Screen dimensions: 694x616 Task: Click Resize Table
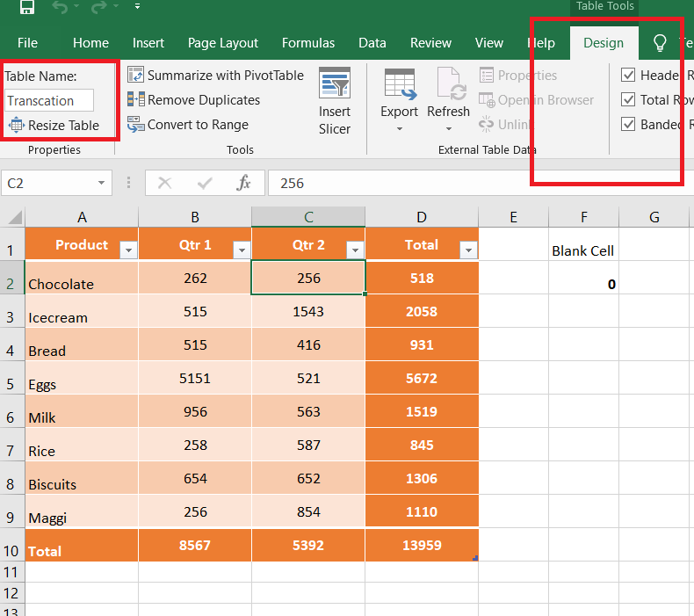(54, 126)
